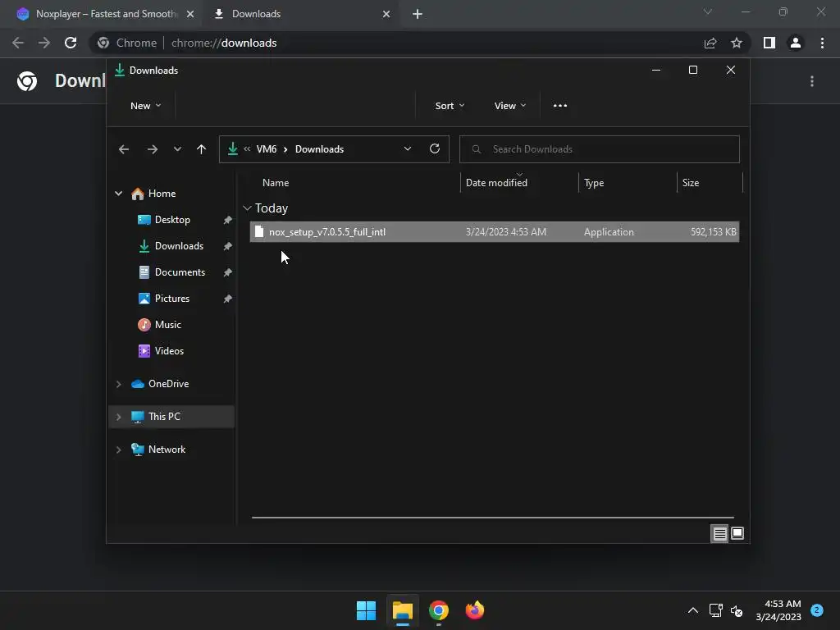Open Downloads page more actions menu
This screenshot has height=630, width=840.
tap(812, 81)
